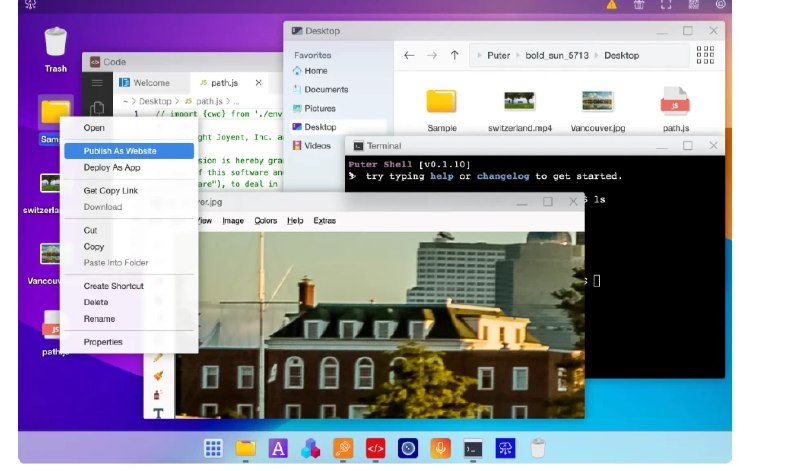Click the up-directory arrow in file explorer
The width and height of the screenshot is (800, 471).
click(x=454, y=56)
